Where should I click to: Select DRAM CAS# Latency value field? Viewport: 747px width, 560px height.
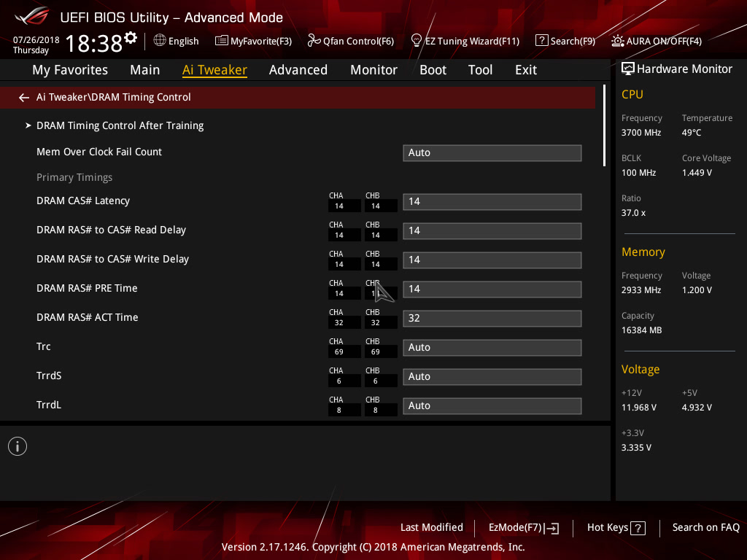(x=492, y=201)
